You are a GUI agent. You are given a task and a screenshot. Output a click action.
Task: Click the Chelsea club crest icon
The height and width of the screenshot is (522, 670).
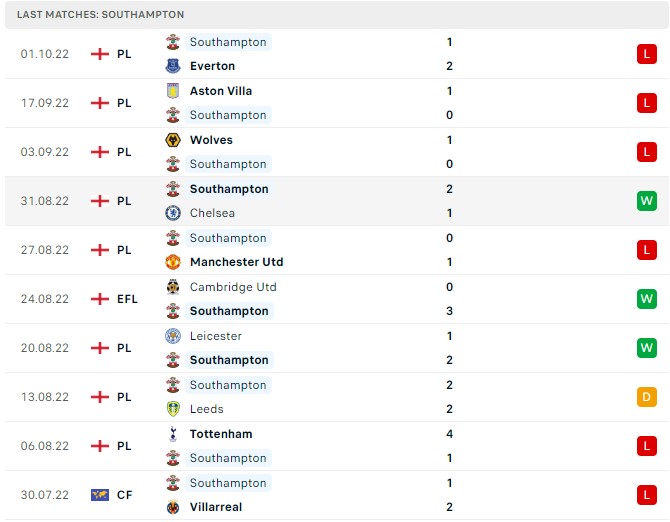click(x=173, y=213)
